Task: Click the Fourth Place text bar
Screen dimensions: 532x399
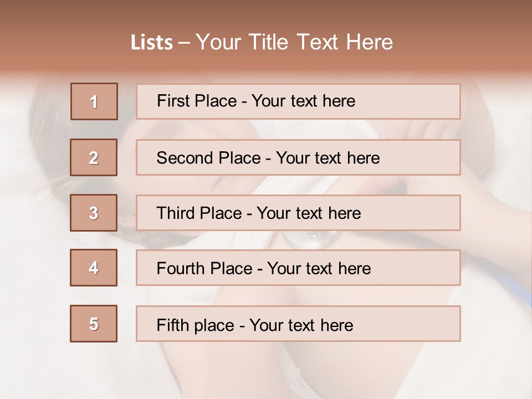Action: click(298, 268)
